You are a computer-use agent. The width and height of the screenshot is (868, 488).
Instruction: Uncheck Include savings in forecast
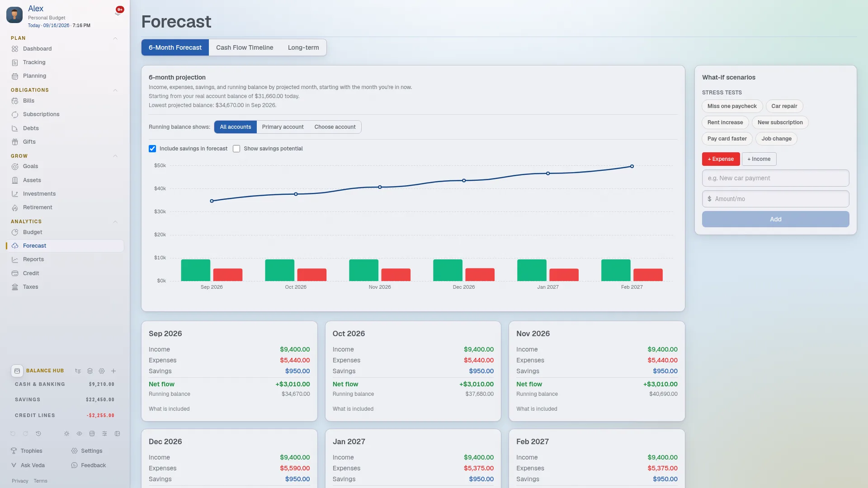[152, 149]
